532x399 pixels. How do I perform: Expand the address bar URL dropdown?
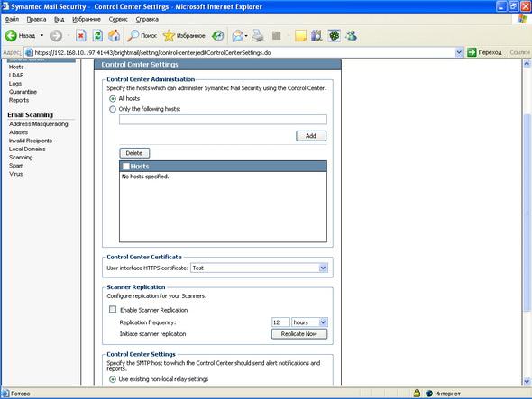click(459, 52)
